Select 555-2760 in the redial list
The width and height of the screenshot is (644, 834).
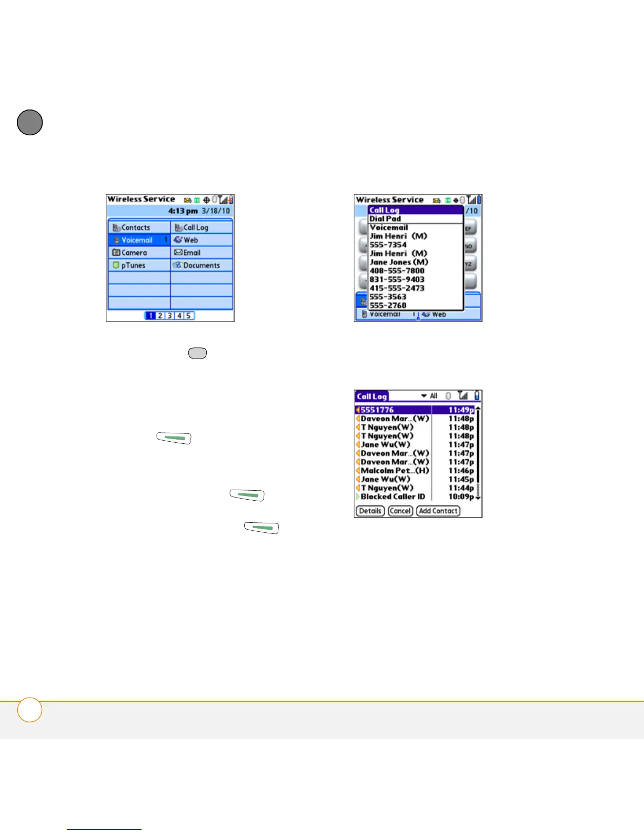415,305
